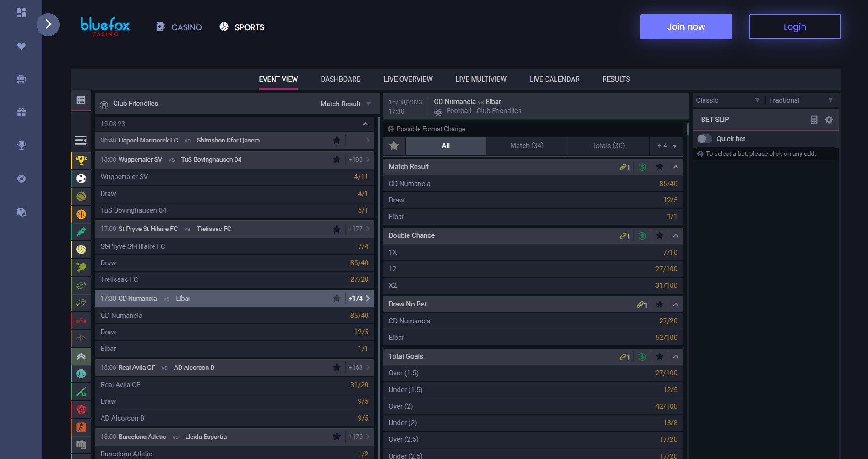Star the Match Result market for CD Numancia
The height and width of the screenshot is (459, 868).
(660, 167)
